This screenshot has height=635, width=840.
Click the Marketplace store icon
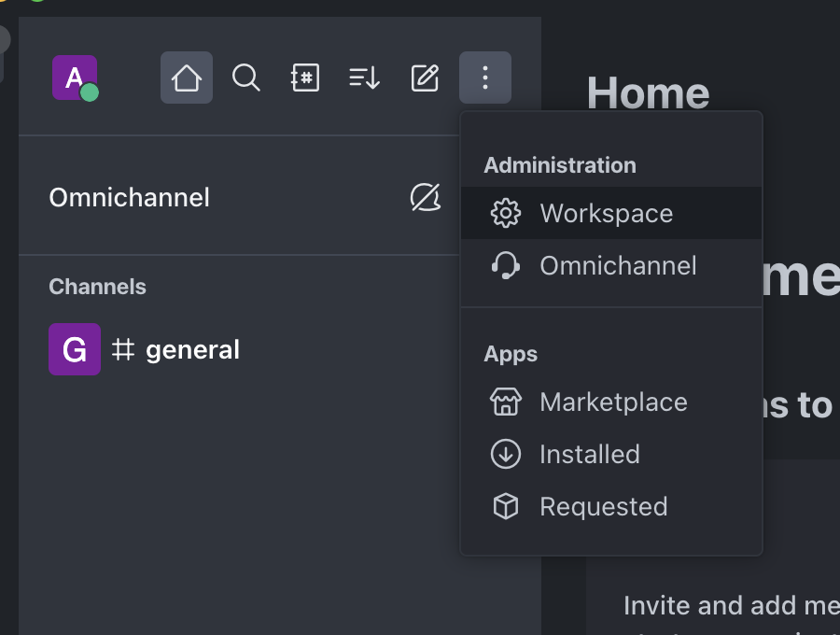click(x=505, y=402)
